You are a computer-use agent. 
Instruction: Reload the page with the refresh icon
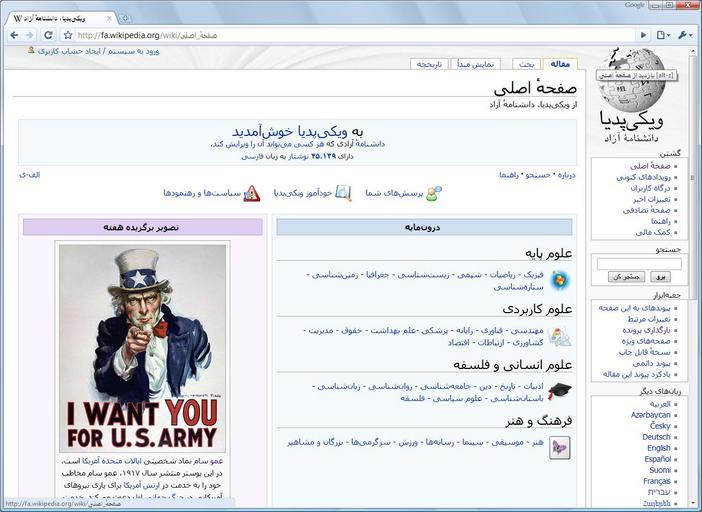pyautogui.click(x=50, y=35)
